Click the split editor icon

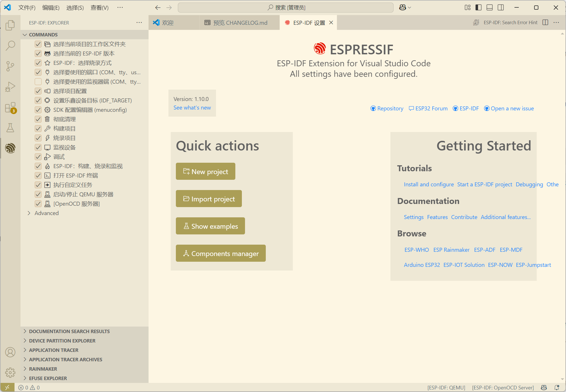click(x=545, y=22)
